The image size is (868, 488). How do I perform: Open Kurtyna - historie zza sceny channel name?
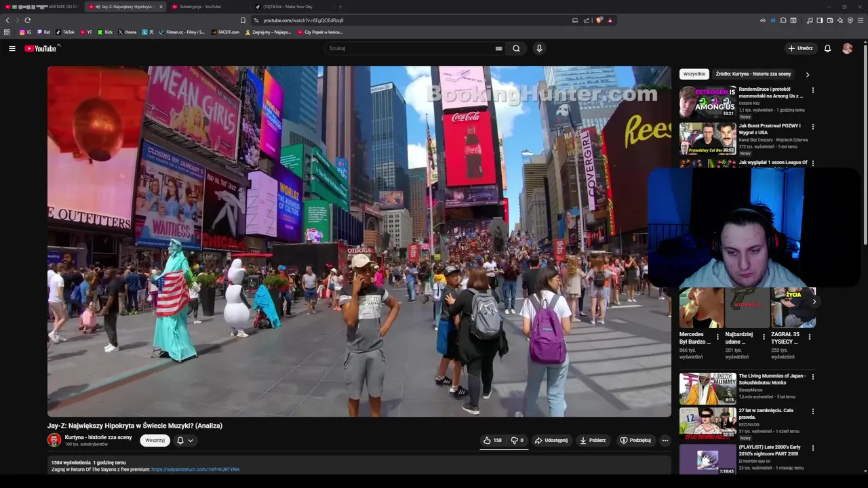tap(98, 437)
